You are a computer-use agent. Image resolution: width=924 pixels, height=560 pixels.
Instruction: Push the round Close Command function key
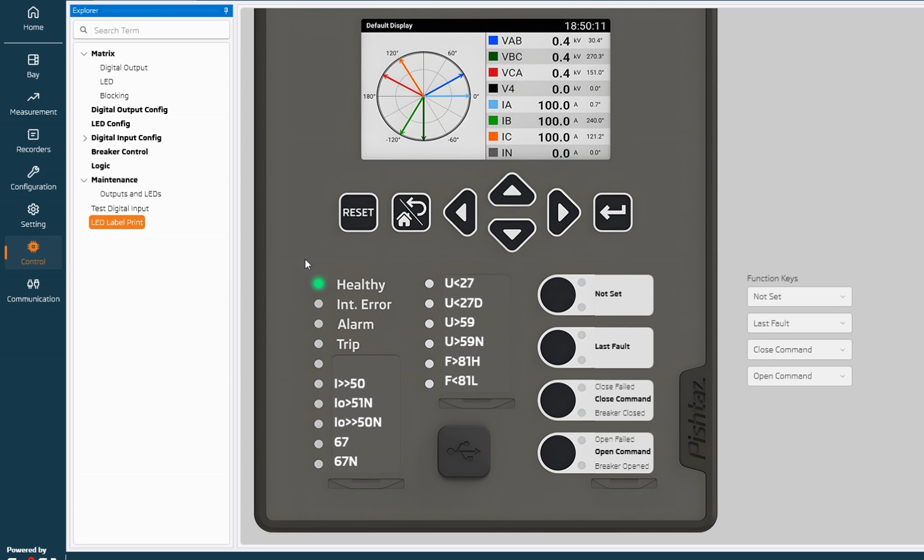558,400
